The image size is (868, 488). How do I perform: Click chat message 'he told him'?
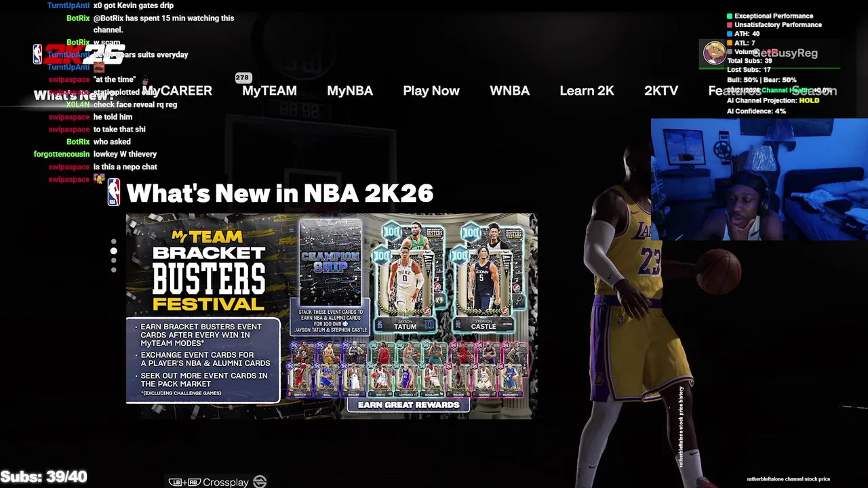(x=113, y=117)
